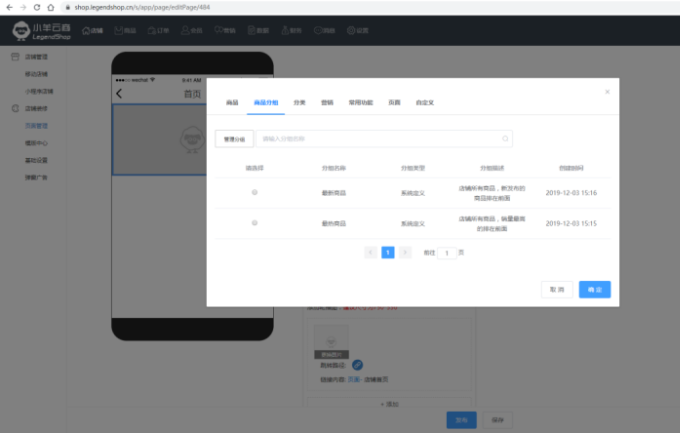Click the browser back arrow

point(8,6)
